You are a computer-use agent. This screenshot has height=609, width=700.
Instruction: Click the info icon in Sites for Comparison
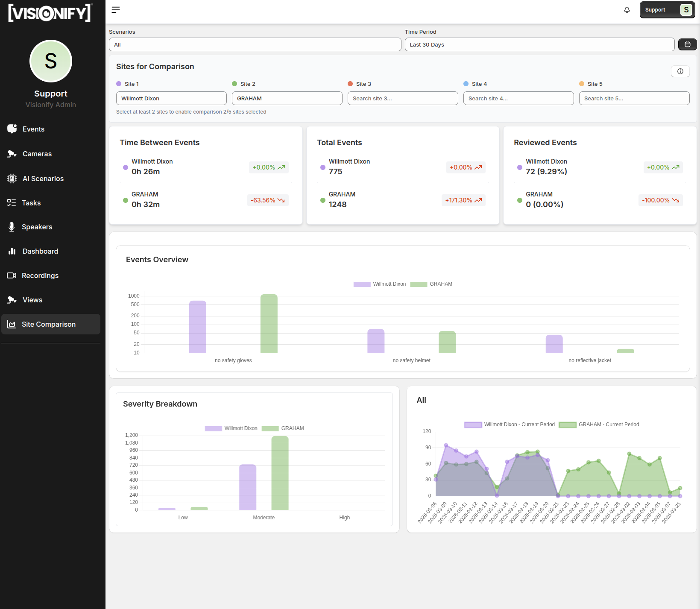pos(680,71)
